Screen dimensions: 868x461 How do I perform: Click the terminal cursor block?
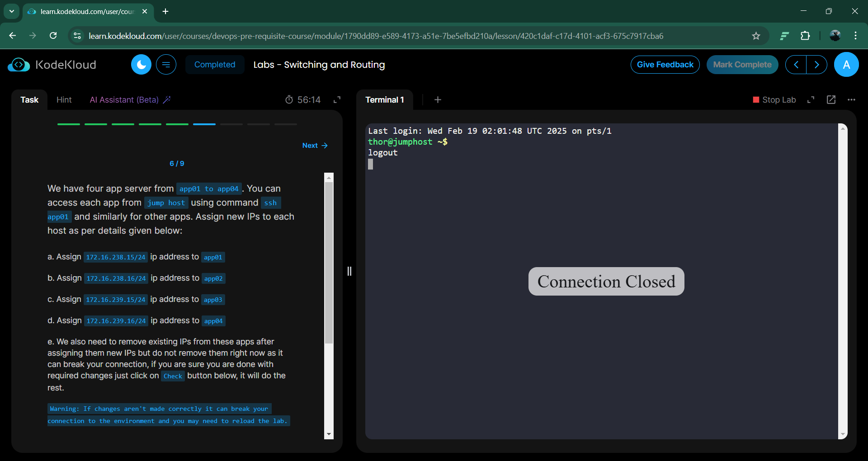[371, 164]
